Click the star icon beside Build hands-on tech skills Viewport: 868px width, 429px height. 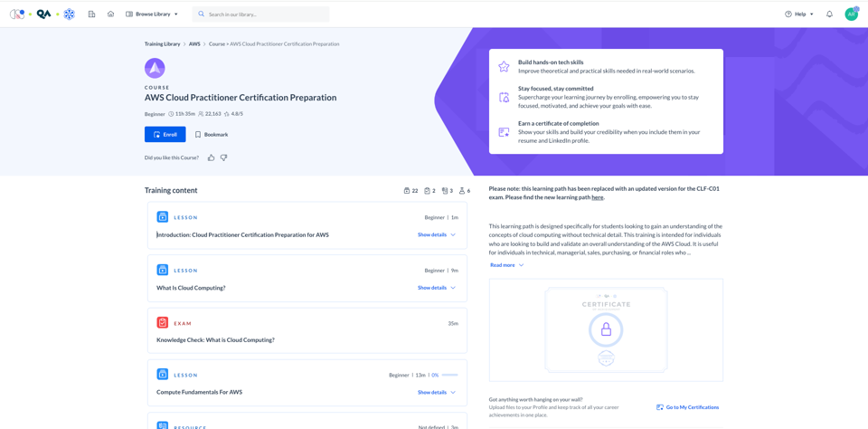pyautogui.click(x=504, y=67)
